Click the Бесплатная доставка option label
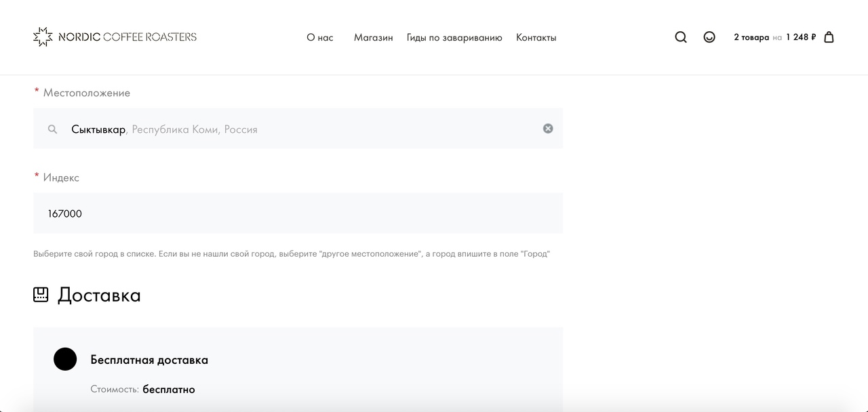Image resolution: width=868 pixels, height=412 pixels. point(149,360)
